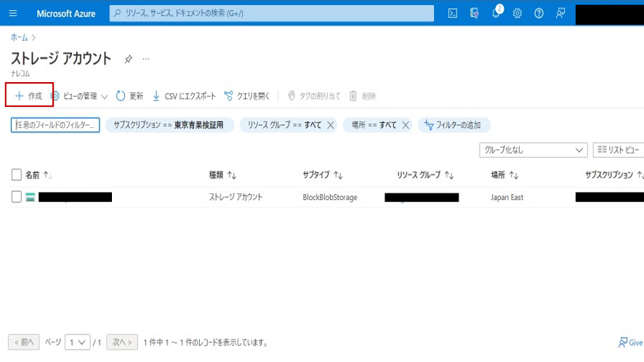Check the storage account row checkbox

17,197
